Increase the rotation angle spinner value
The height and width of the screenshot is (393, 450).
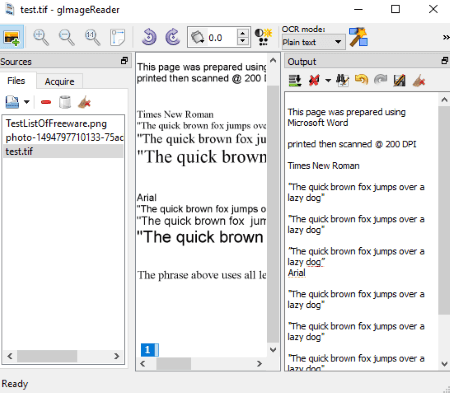point(243,33)
